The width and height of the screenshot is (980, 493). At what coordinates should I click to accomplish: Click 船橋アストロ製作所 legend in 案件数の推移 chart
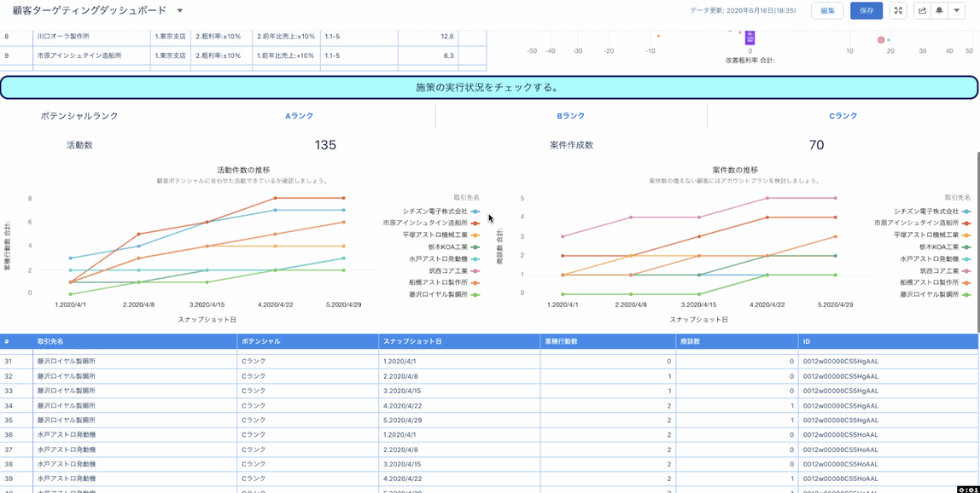[936, 282]
